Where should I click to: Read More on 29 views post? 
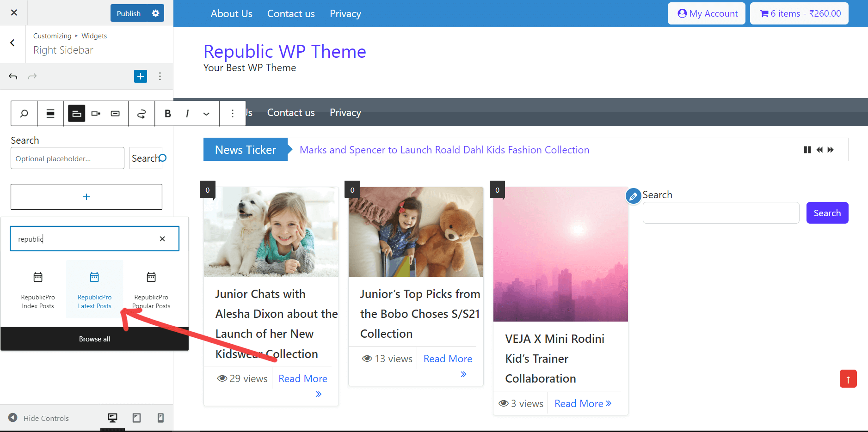tap(303, 385)
